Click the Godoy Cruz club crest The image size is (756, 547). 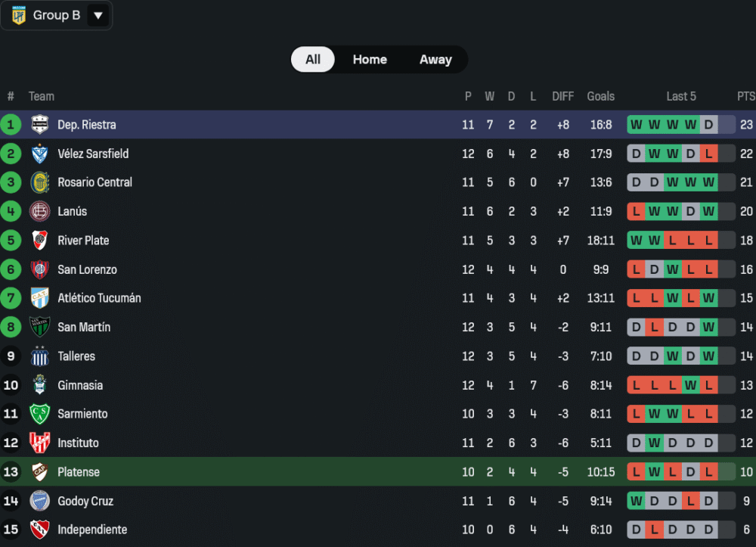coord(39,501)
